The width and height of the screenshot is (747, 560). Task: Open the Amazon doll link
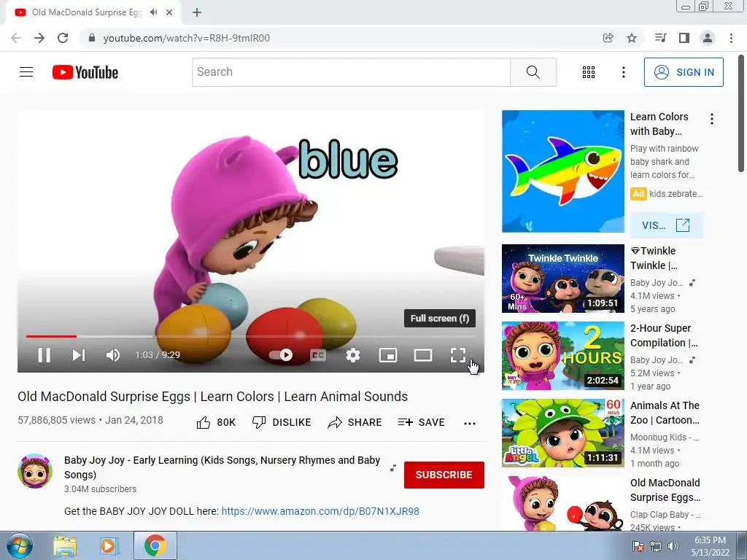[320, 511]
